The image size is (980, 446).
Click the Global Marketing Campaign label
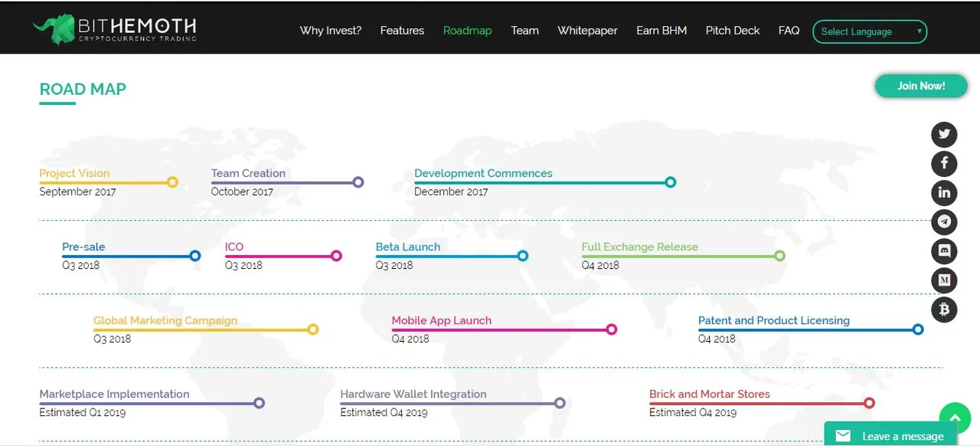click(165, 320)
